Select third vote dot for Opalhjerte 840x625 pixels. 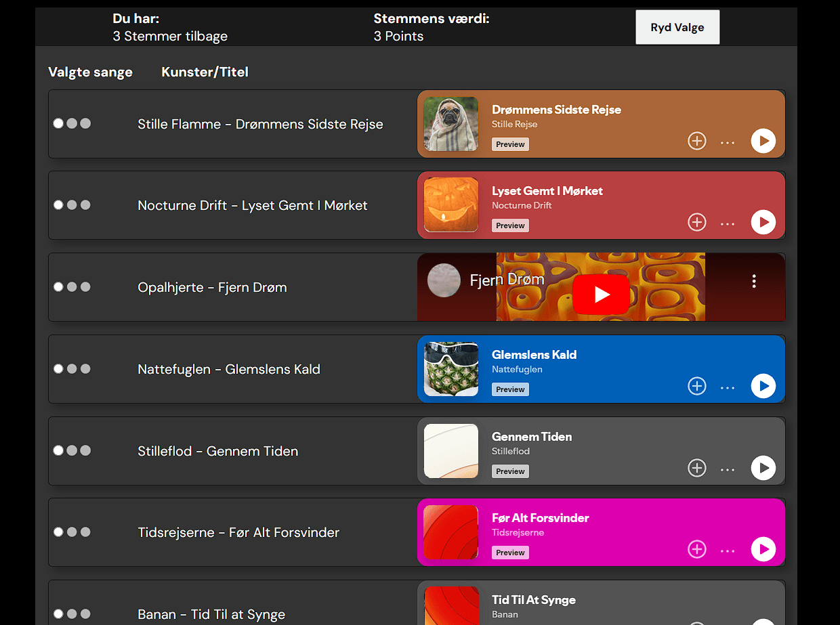(85, 286)
